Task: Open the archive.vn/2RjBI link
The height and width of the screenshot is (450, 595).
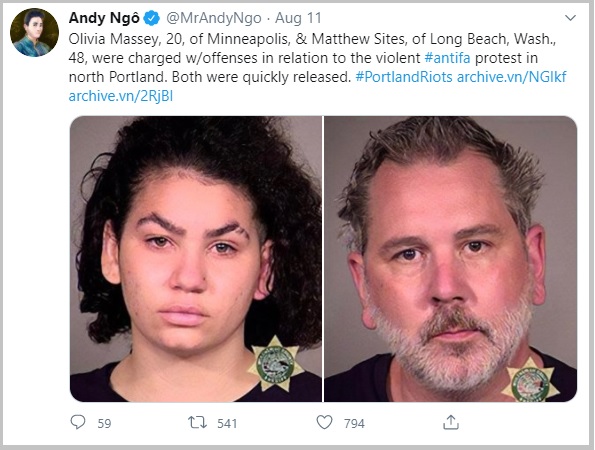Action: tap(121, 96)
